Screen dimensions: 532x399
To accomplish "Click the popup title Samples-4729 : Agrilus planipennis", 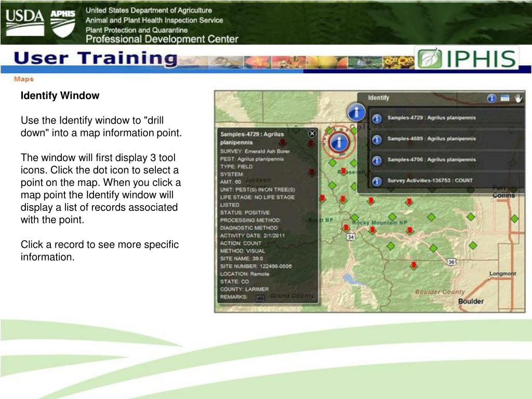I will [252, 138].
